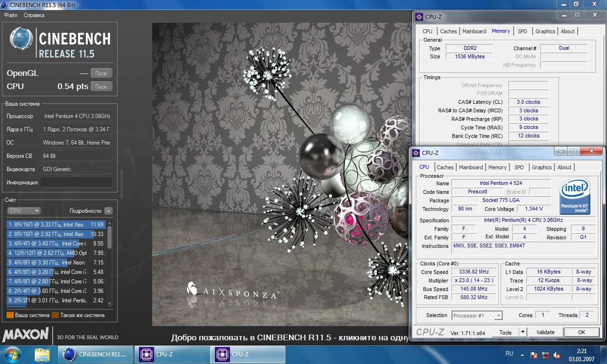Switch to Caches tab in front CPU-Z window

click(445, 167)
